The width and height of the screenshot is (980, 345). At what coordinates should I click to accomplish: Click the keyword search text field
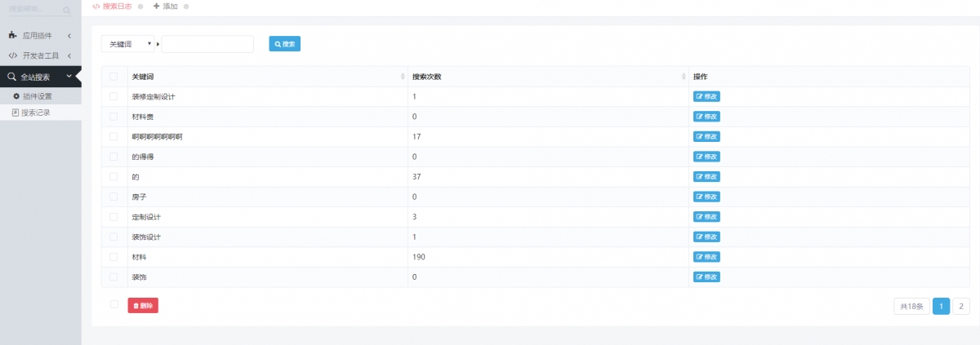tap(207, 44)
